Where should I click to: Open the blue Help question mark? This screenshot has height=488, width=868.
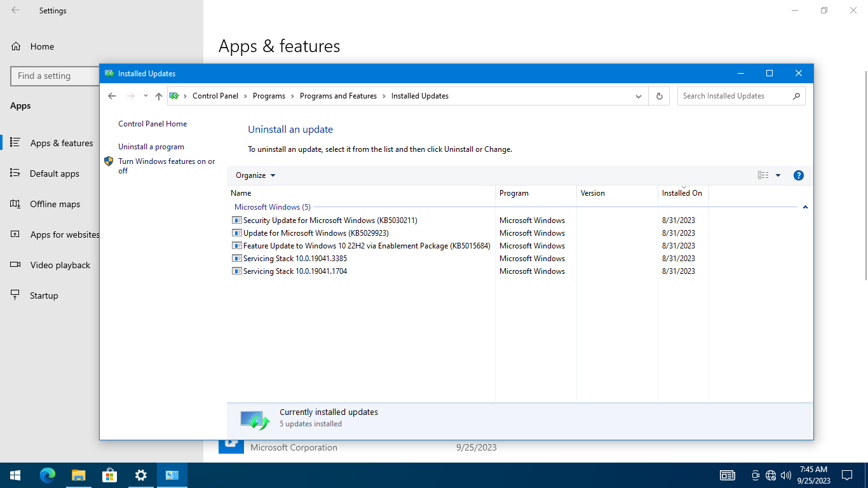799,175
